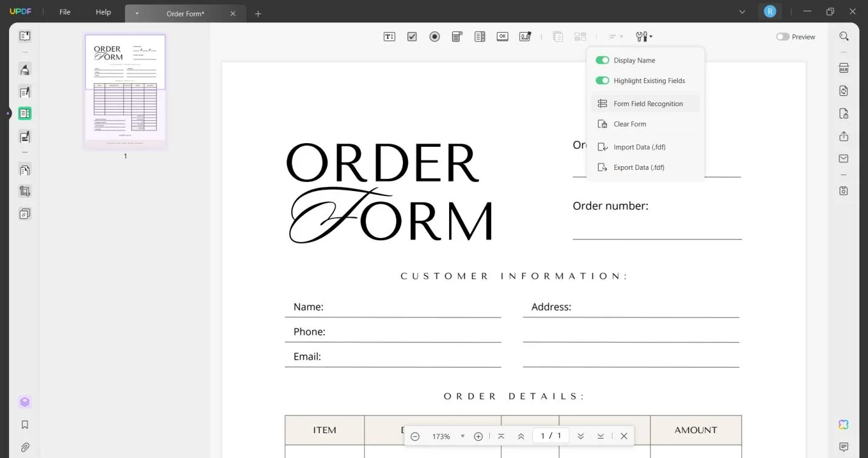Click the grayed duplicate fields across pages icon

[x=558, y=37]
